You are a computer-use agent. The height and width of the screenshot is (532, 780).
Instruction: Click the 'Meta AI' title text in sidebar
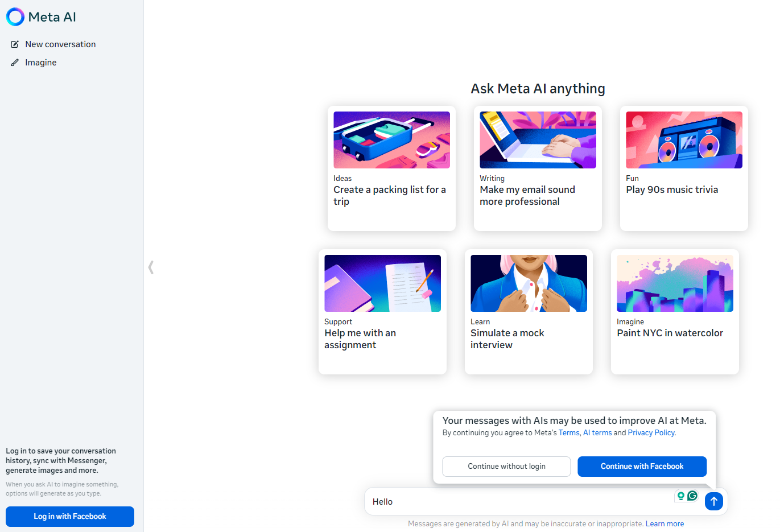[52, 17]
